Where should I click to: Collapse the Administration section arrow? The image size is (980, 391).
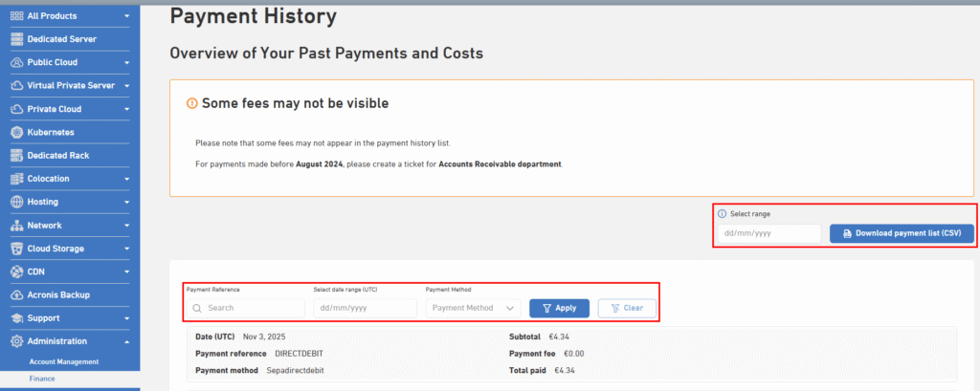coord(127,341)
